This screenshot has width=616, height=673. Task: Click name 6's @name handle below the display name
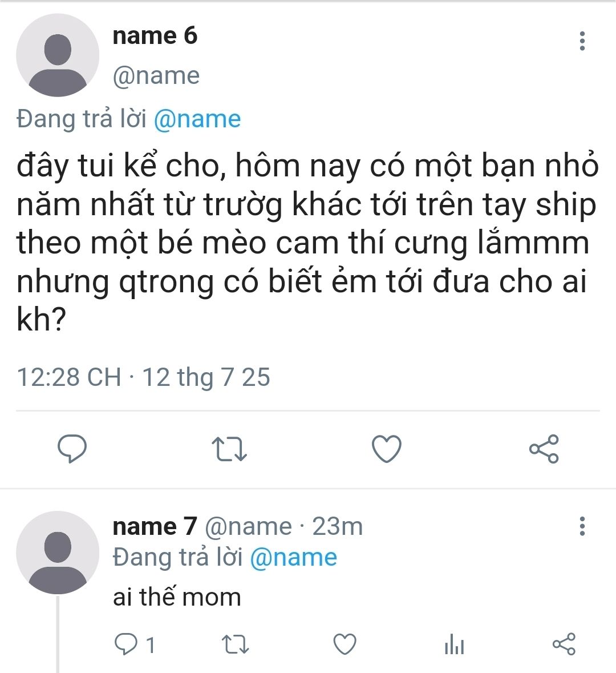click(x=156, y=75)
